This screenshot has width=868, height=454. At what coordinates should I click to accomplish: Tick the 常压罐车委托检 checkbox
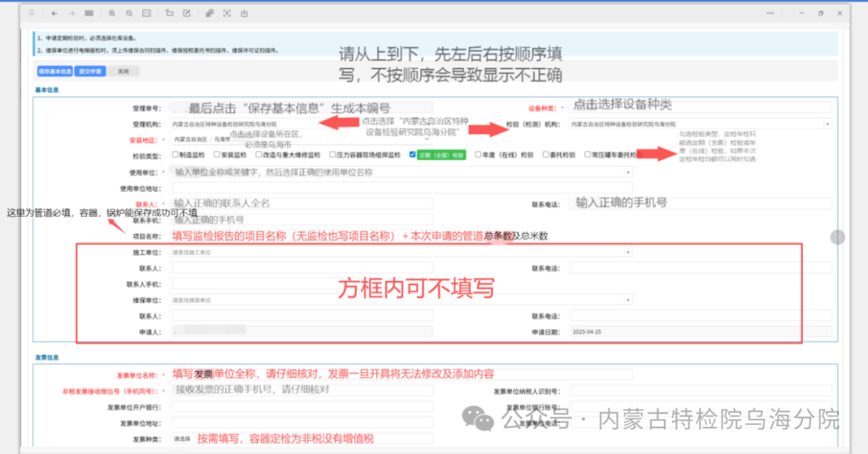(588, 154)
